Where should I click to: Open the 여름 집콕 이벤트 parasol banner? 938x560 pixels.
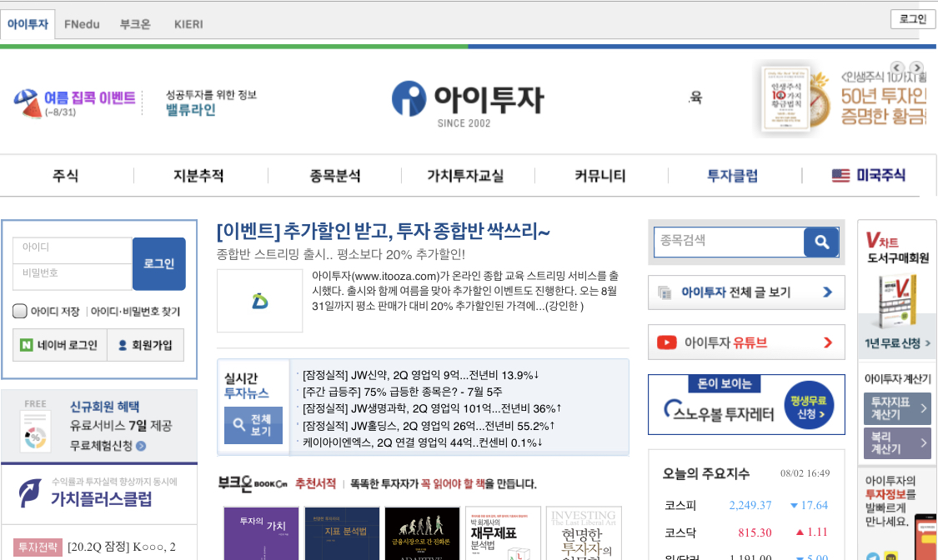click(74, 102)
